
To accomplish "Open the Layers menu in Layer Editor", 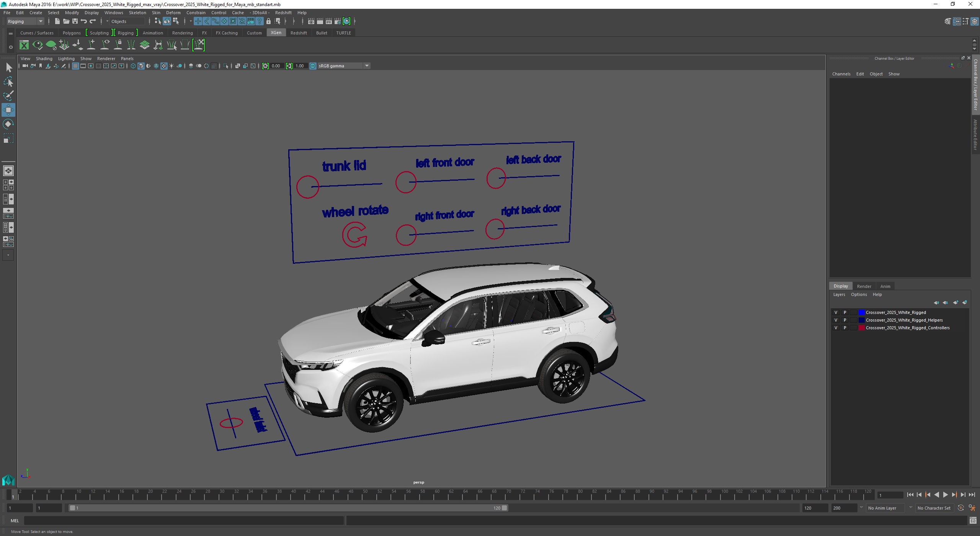I will (x=839, y=294).
